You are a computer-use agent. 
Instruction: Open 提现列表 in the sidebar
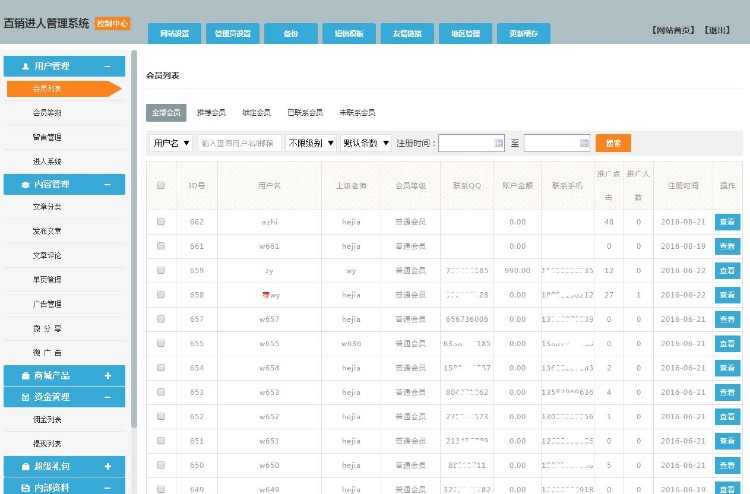pyautogui.click(x=47, y=444)
